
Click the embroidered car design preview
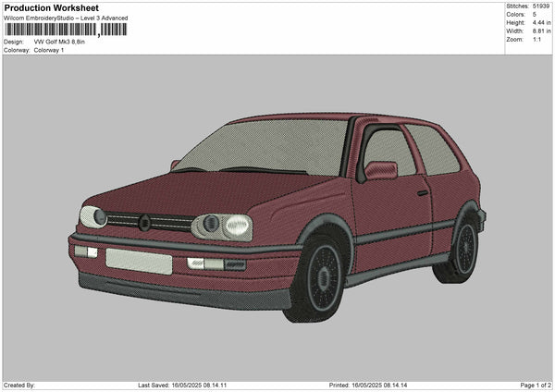pos(277,217)
